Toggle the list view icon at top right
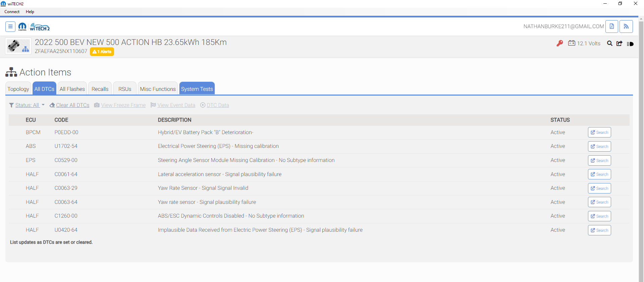The height and width of the screenshot is (282, 644). (x=630, y=44)
